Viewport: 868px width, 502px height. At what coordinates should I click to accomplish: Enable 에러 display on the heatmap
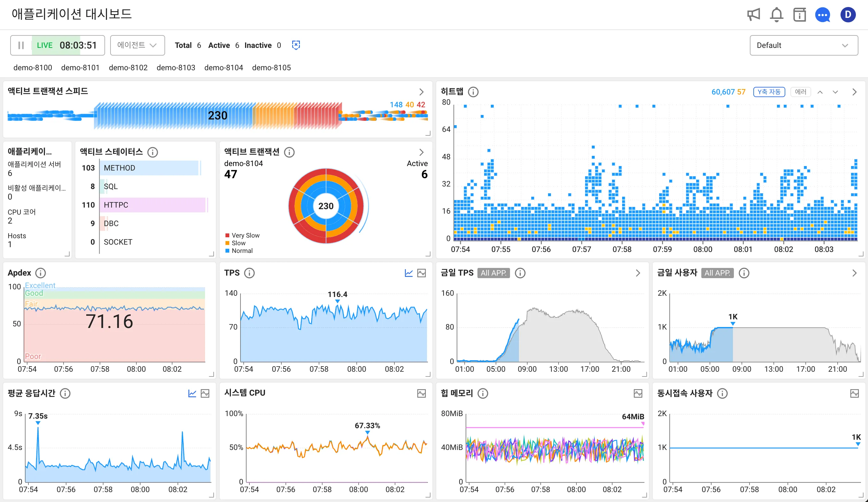(x=801, y=92)
